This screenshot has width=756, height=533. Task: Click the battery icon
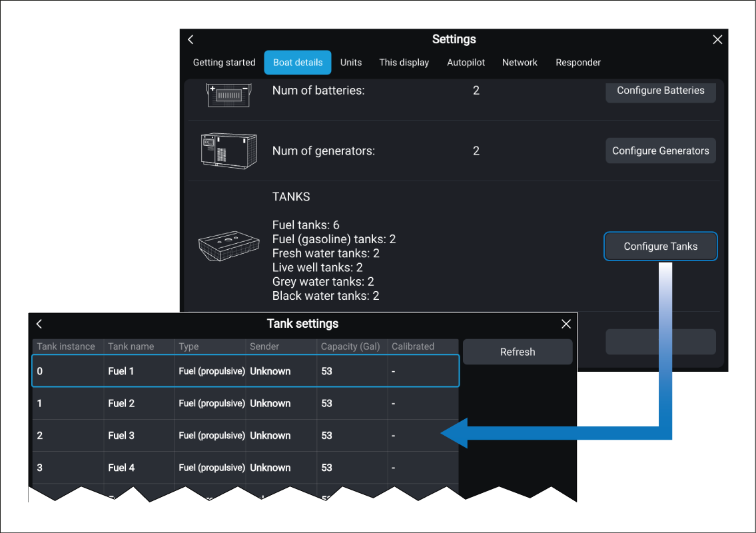click(228, 93)
